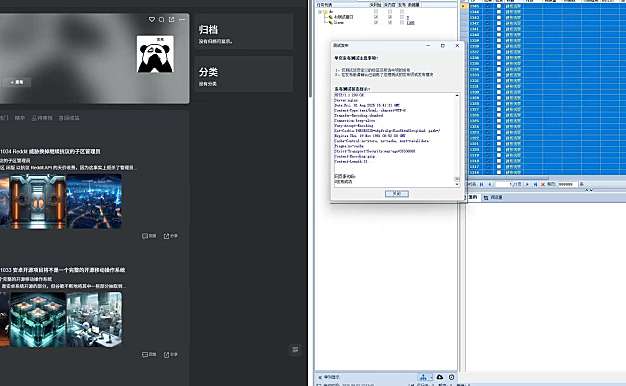Click the down arrow of the dialog text scrollbar
This screenshot has height=386, width=626.
(457, 184)
